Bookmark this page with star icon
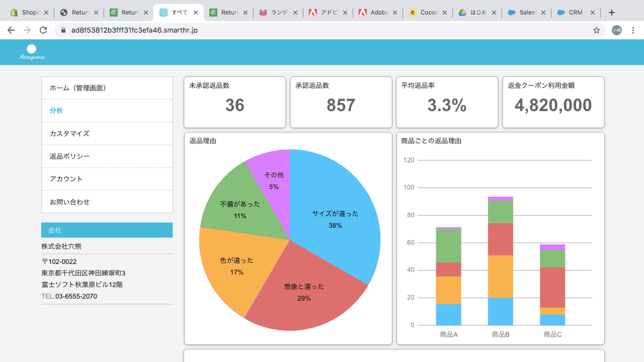 (596, 30)
